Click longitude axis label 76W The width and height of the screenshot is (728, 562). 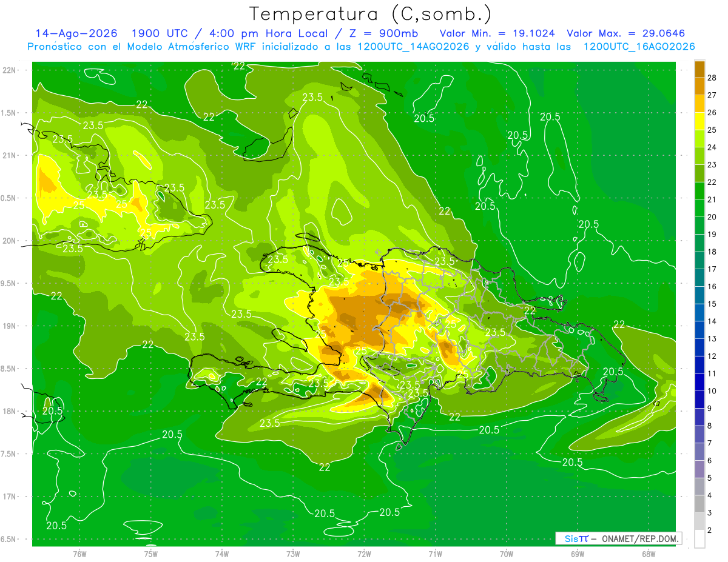tap(79, 554)
